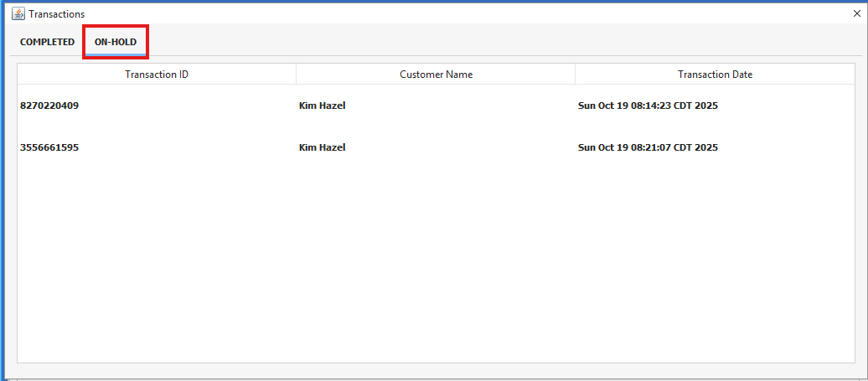Click the Customer Name column header
The image size is (868, 381).
436,75
